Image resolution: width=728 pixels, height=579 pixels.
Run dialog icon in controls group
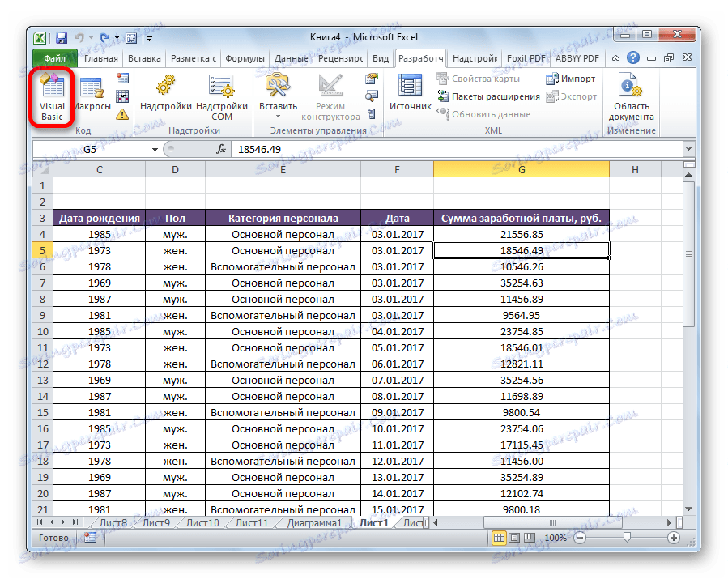click(372, 113)
